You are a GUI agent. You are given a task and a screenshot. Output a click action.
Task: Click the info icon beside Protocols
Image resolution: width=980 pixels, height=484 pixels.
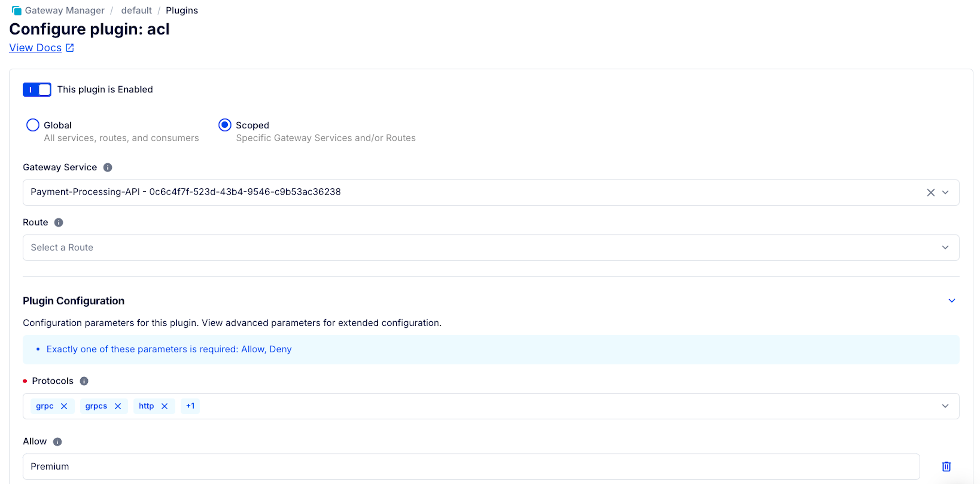point(84,381)
